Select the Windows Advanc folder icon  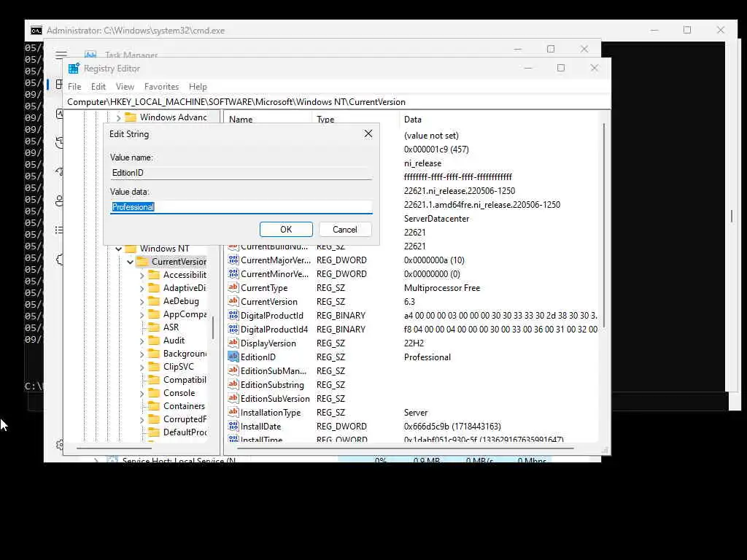131,117
